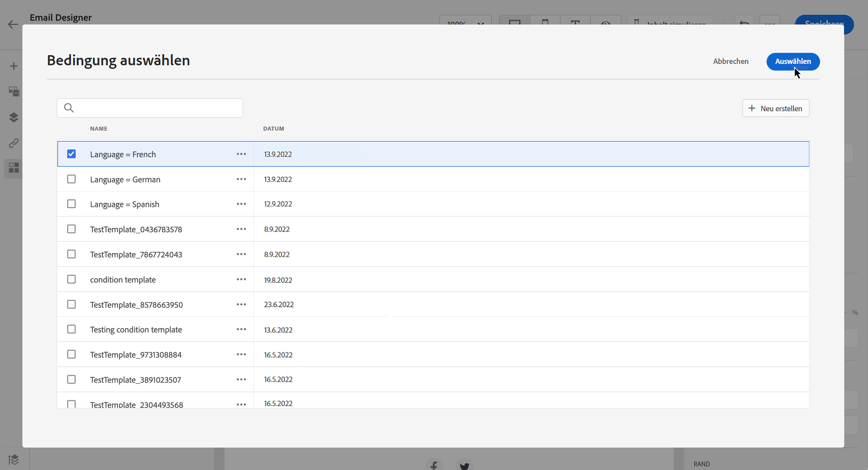Open the bottom-left layers tree icon

(14, 459)
